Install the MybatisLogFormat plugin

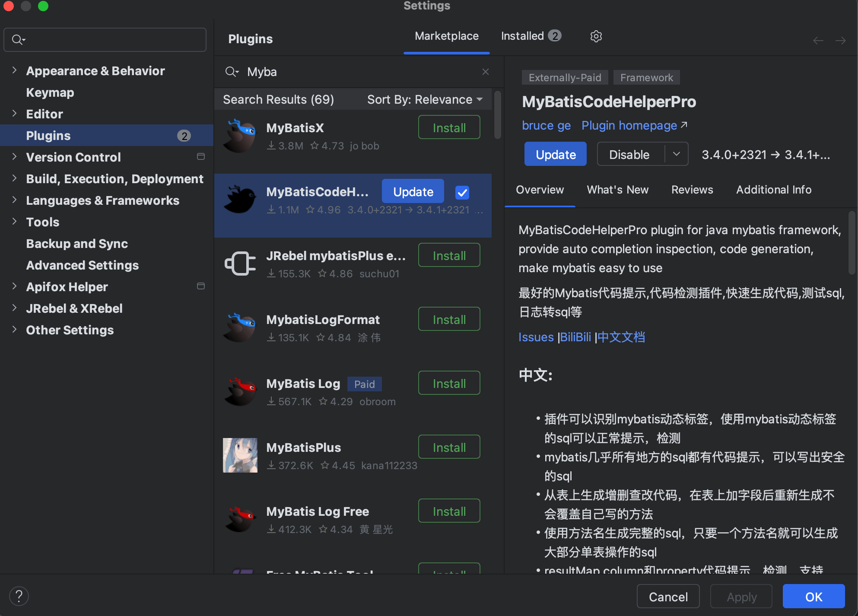449,320
